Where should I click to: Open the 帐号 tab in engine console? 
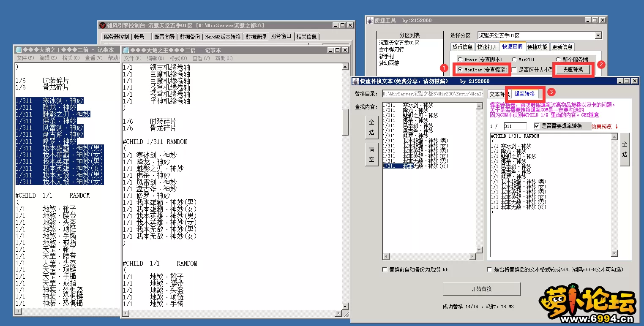point(141,37)
